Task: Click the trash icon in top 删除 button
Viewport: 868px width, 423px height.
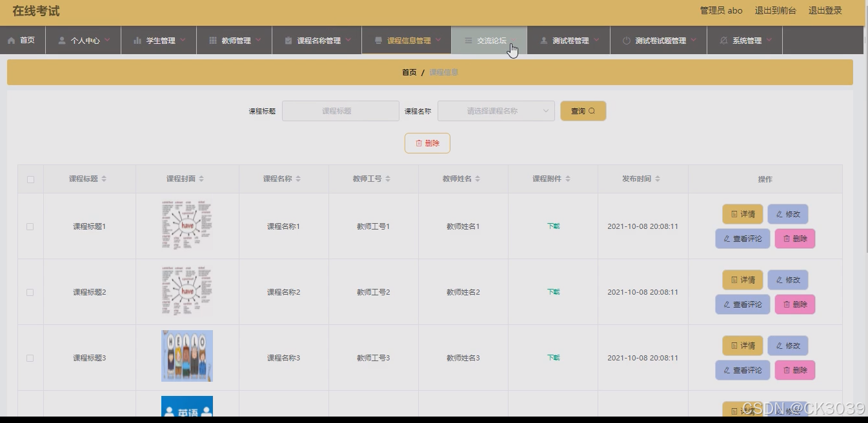Action: [x=419, y=143]
